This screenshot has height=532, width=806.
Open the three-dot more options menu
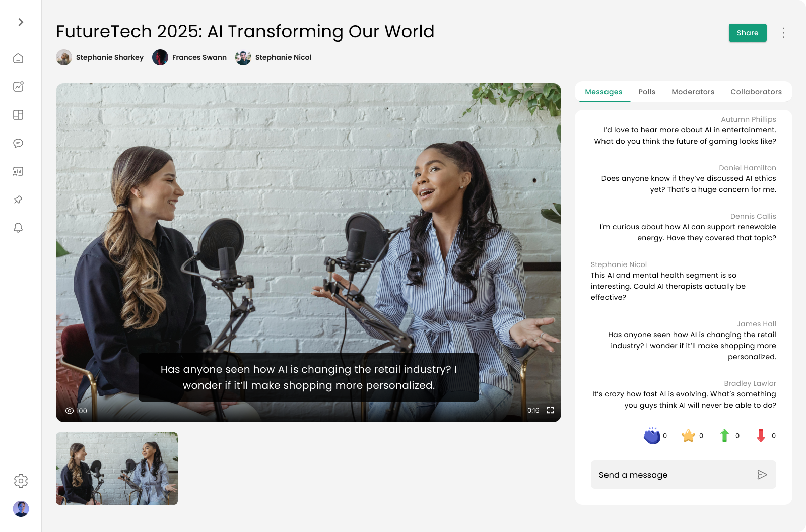783,33
